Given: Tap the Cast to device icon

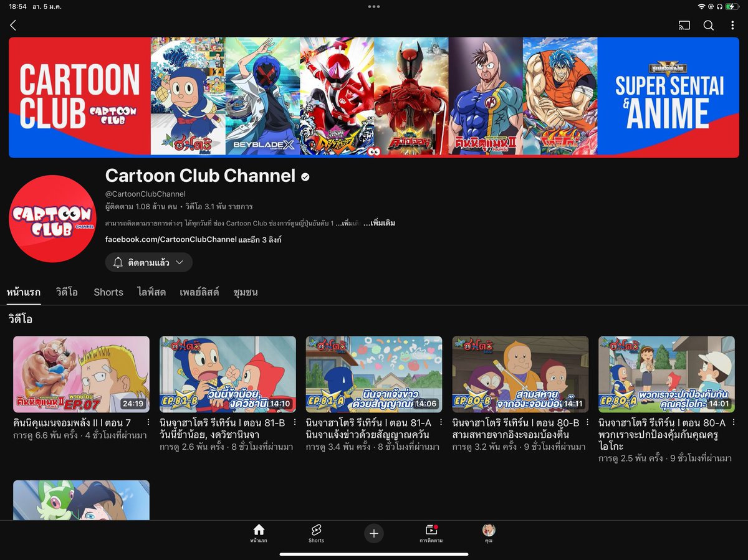Looking at the screenshot, I should click(684, 26).
